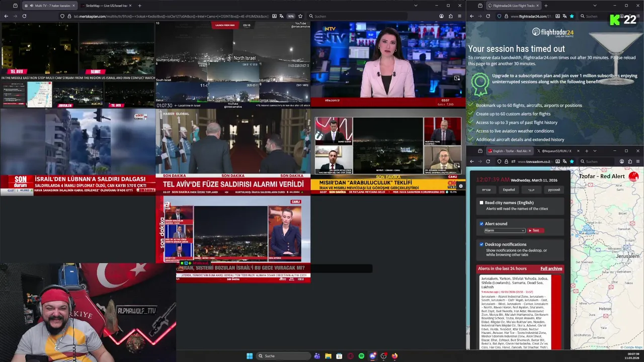The height and width of the screenshot is (362, 644).
Task: Switch Tzofar language to Arabic
Action: (x=531, y=190)
